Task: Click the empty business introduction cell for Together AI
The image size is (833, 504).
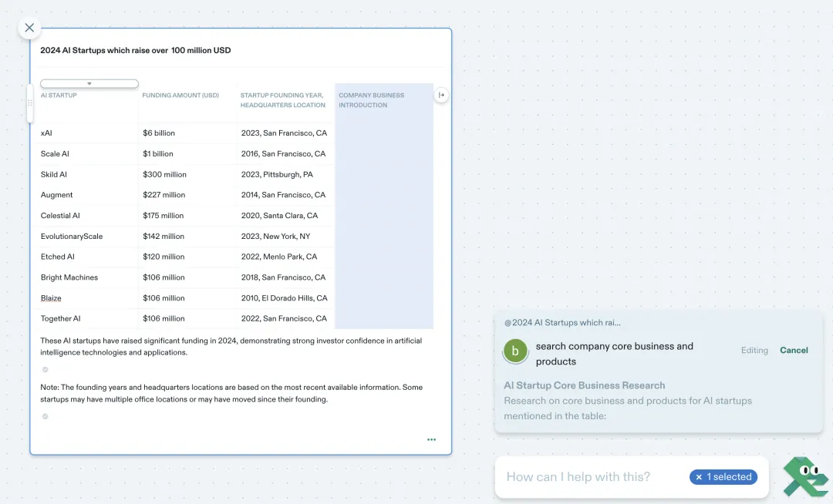Action: click(384, 319)
